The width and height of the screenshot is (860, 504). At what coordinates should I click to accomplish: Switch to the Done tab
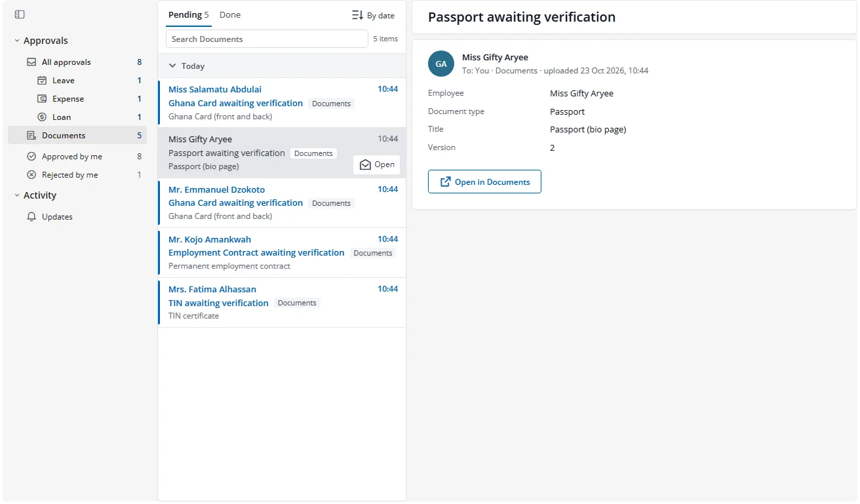[x=230, y=14]
